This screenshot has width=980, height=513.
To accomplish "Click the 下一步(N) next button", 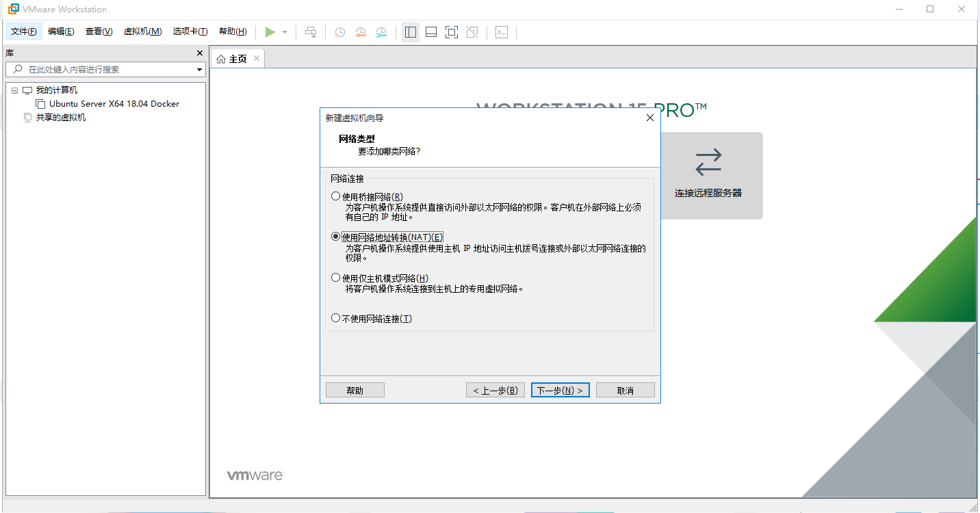I will tap(560, 390).
